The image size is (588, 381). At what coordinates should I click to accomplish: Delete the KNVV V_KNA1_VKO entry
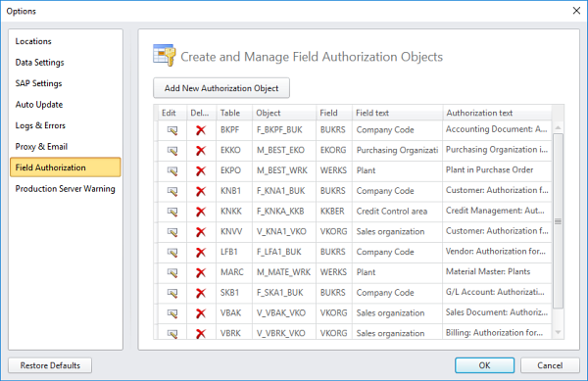(201, 232)
